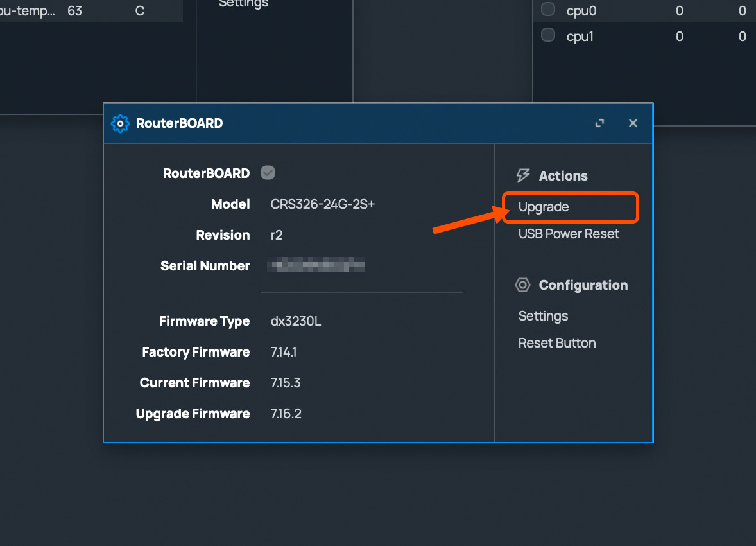Click the Firmware Type label
This screenshot has width=756, height=546.
coord(205,322)
